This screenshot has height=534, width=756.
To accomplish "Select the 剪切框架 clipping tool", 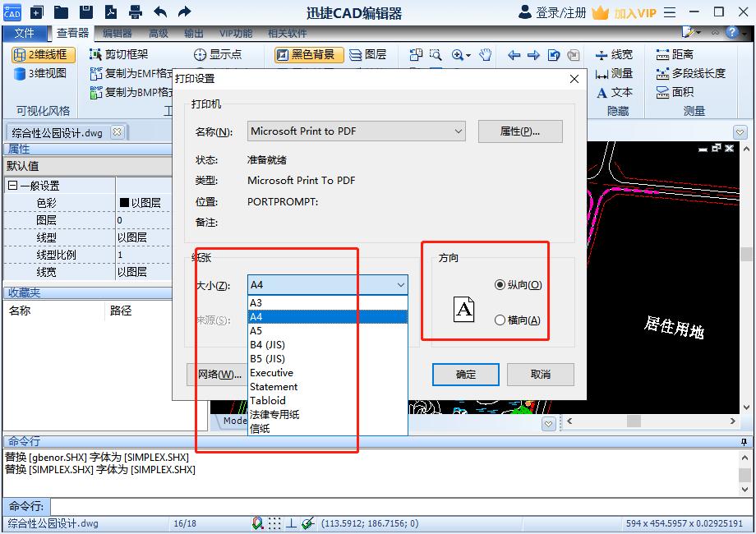I will [119, 54].
